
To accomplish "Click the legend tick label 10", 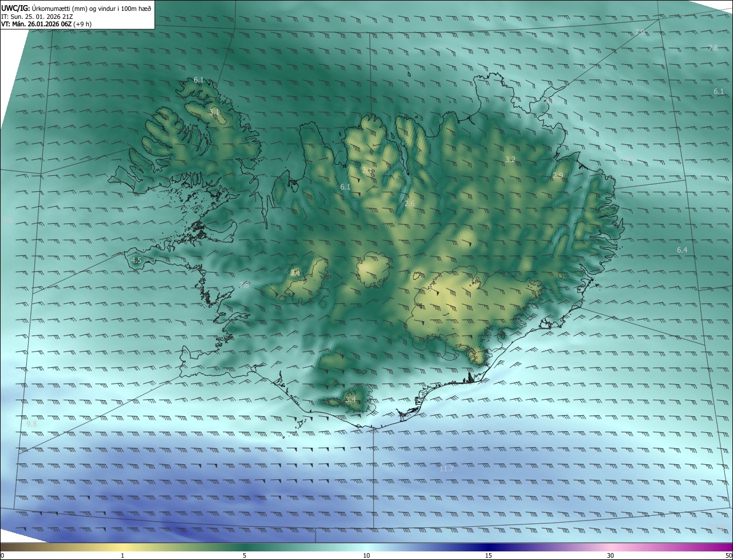I will tap(366, 555).
